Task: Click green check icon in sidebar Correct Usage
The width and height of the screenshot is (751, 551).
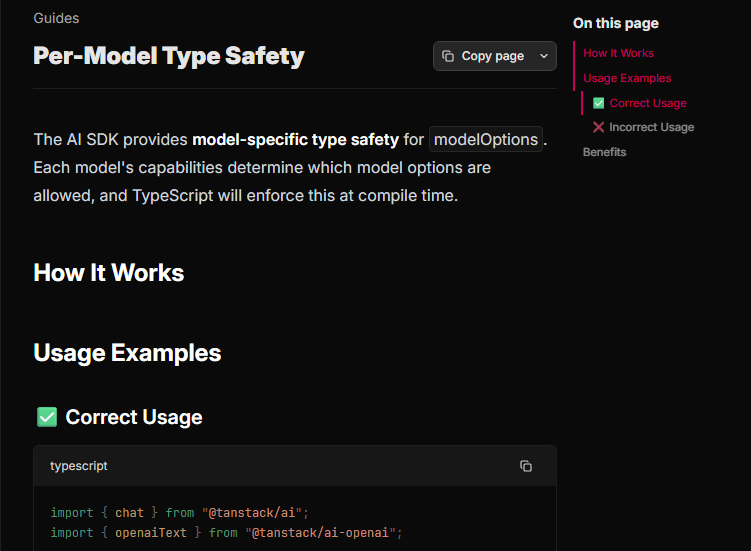Action: [x=598, y=103]
